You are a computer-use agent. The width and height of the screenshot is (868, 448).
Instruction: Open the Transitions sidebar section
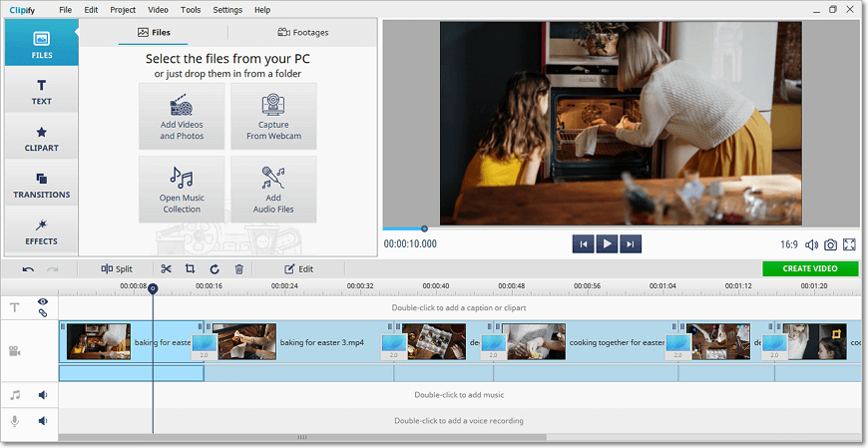tap(42, 183)
